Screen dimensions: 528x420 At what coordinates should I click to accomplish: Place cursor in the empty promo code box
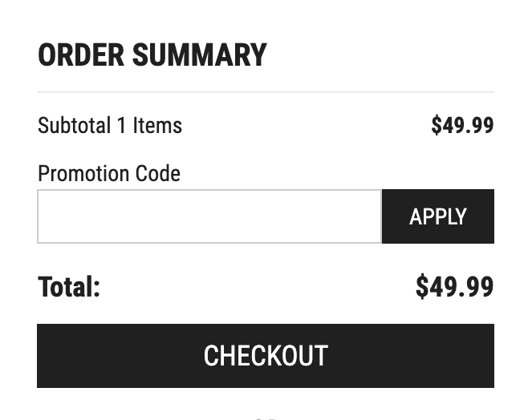point(209,216)
